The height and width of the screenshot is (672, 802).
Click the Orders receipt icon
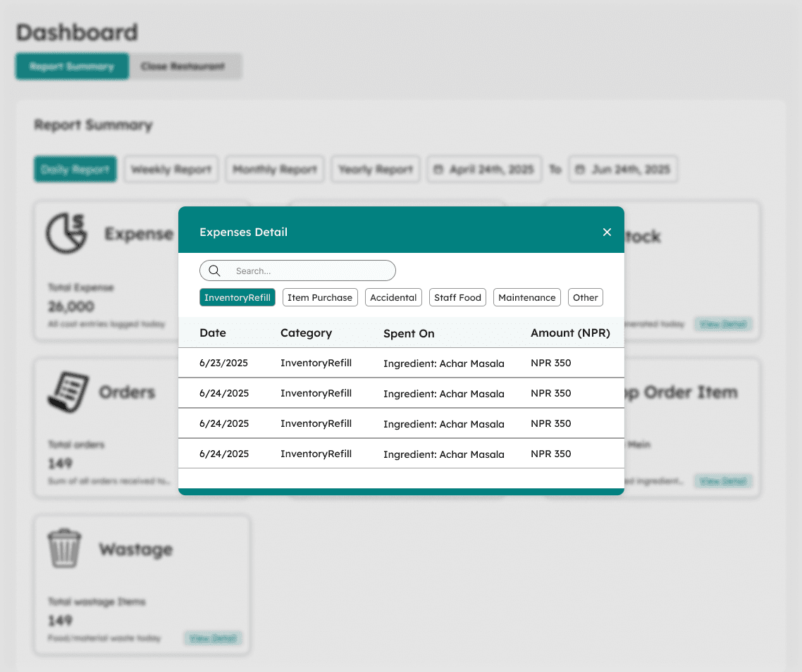coord(68,392)
